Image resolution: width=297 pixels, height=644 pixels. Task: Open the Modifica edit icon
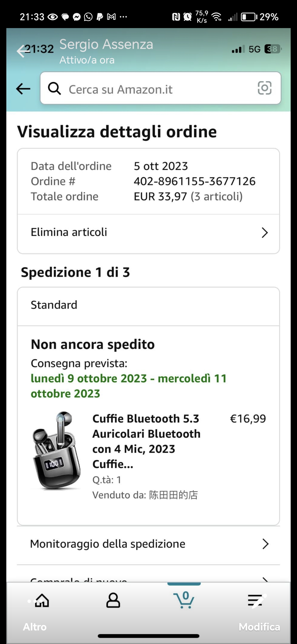pos(257,600)
